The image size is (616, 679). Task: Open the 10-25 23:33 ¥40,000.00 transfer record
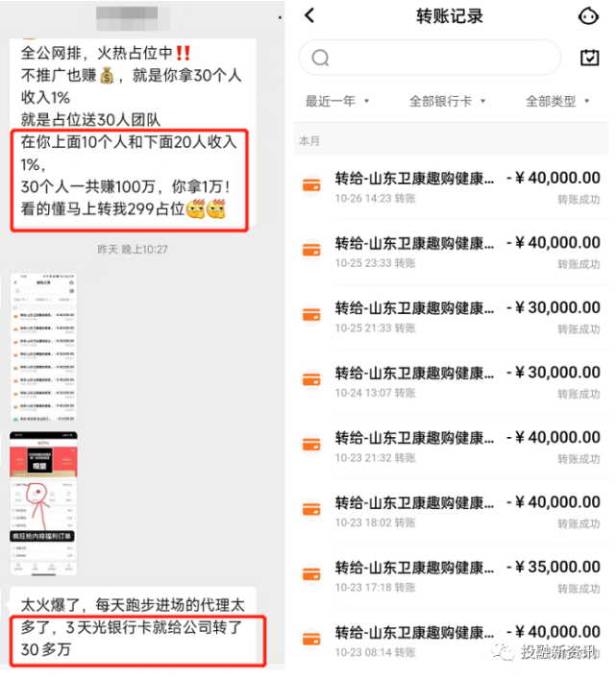tap(451, 252)
